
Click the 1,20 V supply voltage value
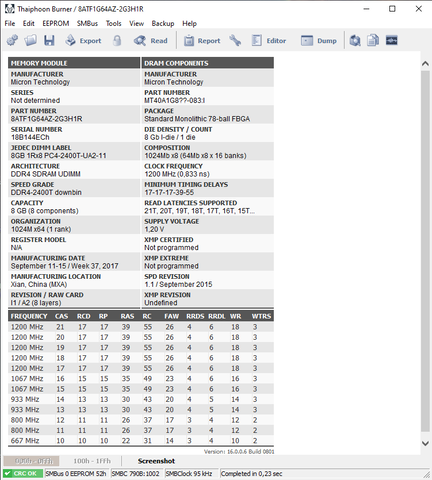point(154,229)
